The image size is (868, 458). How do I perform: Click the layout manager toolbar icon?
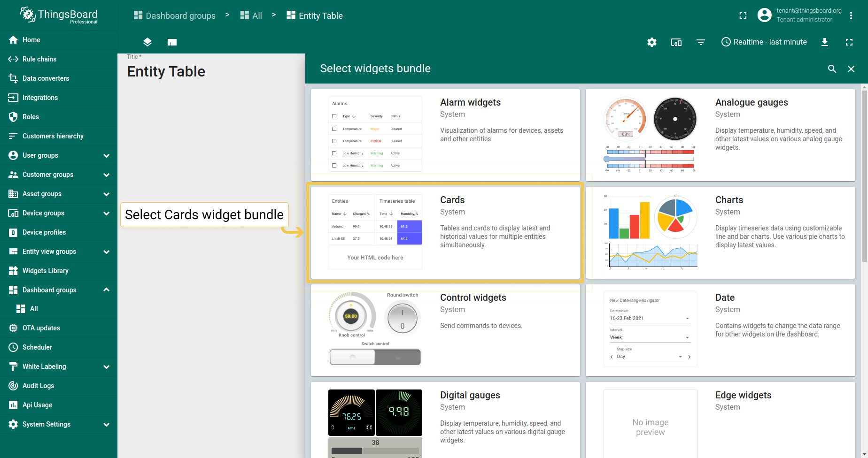pos(172,42)
